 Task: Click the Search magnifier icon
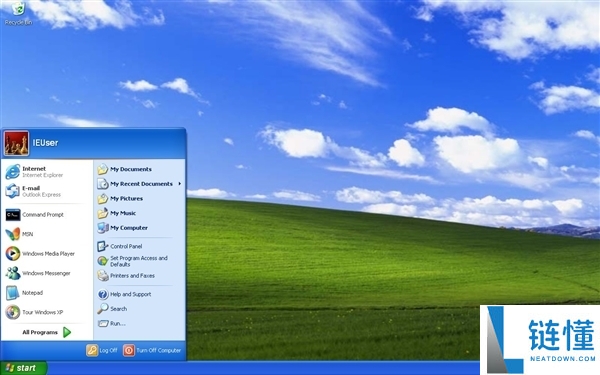click(x=103, y=308)
